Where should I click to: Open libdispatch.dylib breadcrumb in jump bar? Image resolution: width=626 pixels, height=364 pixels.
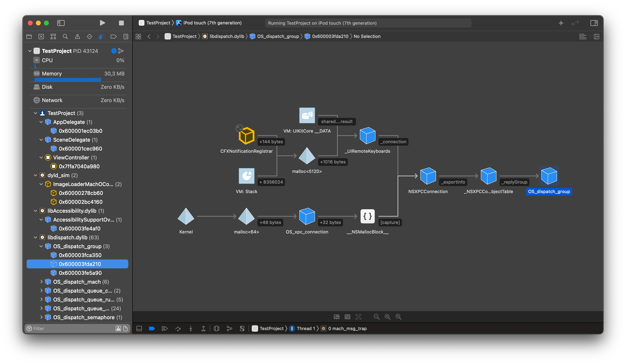[x=226, y=37]
